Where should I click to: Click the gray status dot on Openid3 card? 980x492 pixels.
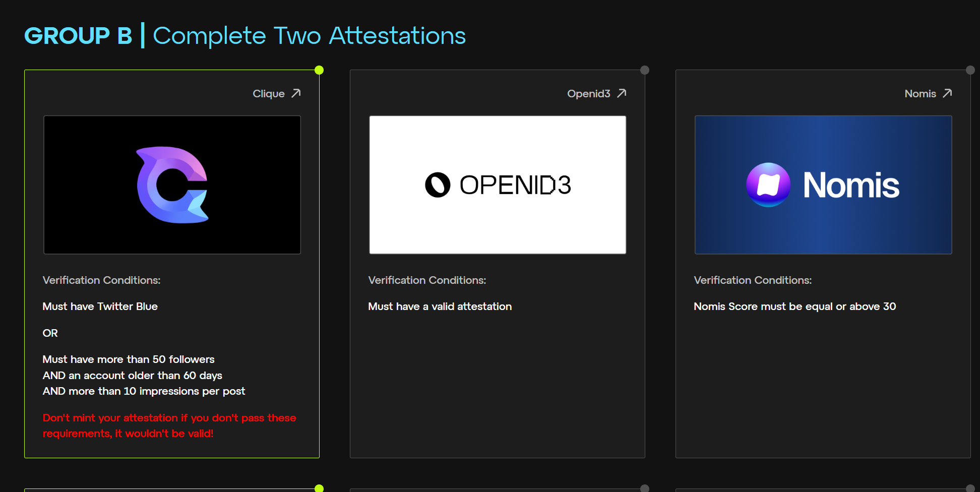pos(645,70)
